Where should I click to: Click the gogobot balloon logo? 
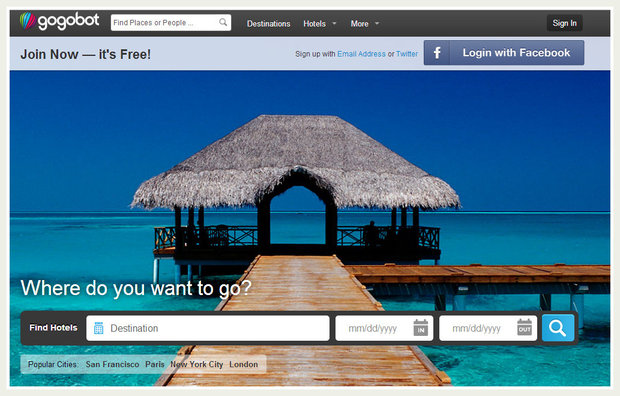[x=28, y=21]
